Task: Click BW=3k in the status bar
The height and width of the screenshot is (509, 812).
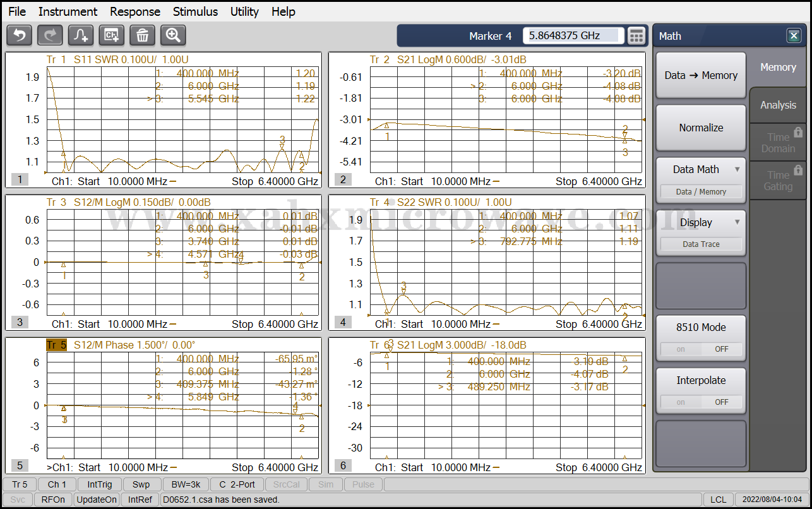Action: point(186,484)
